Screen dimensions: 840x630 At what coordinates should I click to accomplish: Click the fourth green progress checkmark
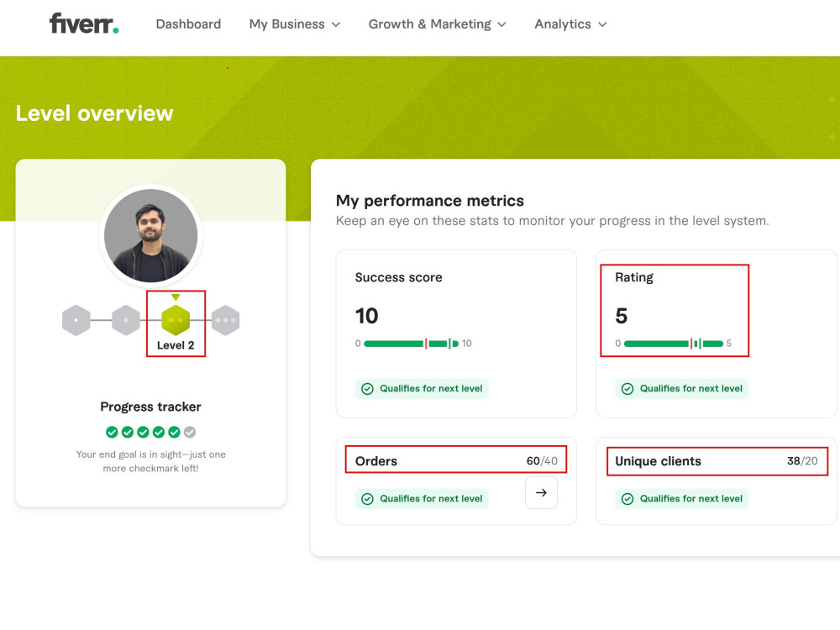click(x=159, y=432)
